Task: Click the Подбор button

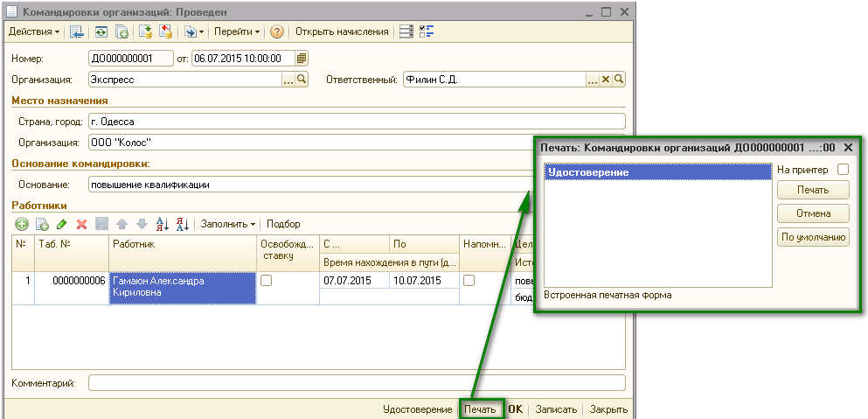Action: (283, 224)
